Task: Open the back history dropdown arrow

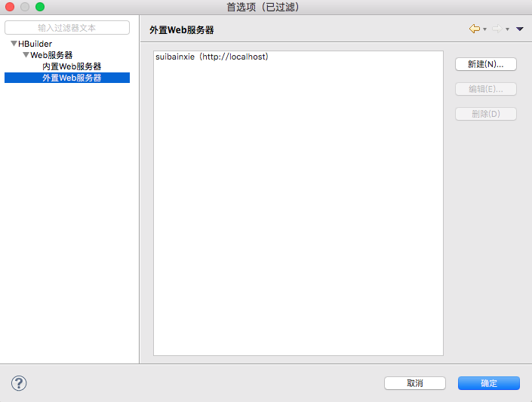Action: (485, 29)
